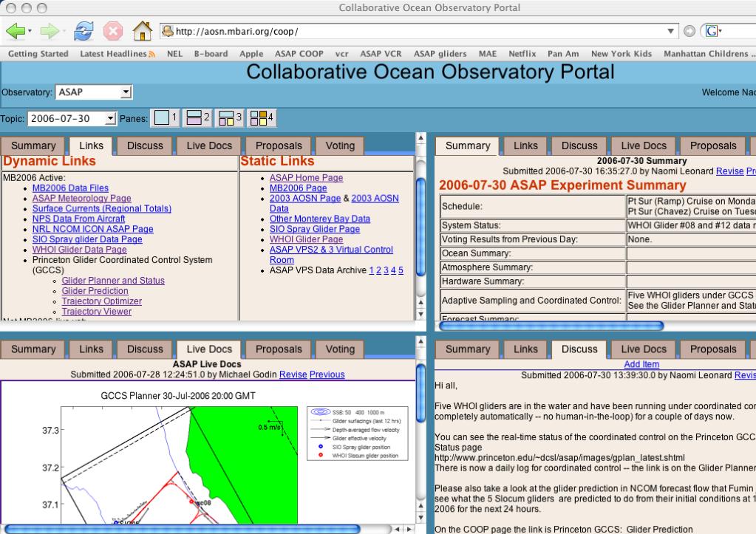Click the 'Hardware Summary:' table cell
Viewport: 756px width, 534px height.
(x=533, y=281)
